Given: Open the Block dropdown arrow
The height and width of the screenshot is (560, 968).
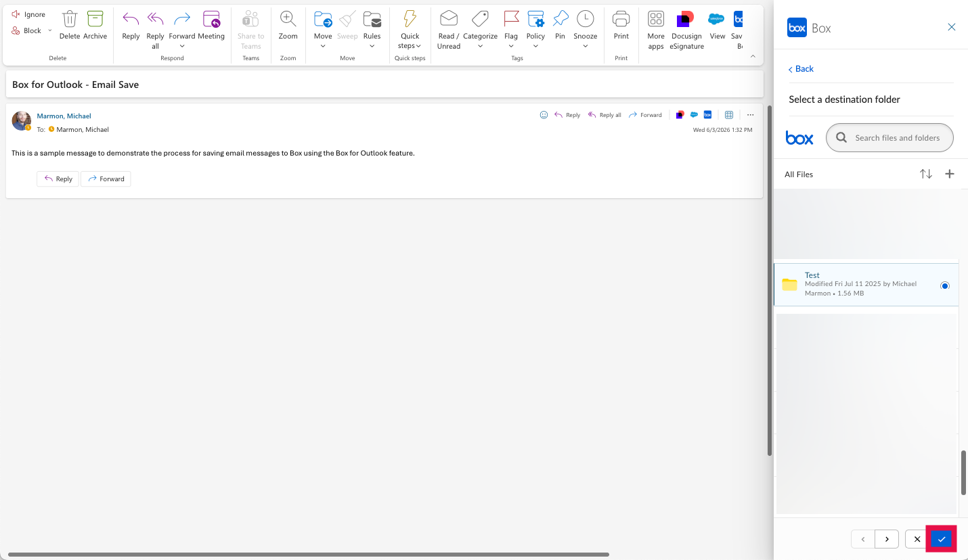Looking at the screenshot, I should tap(49, 30).
